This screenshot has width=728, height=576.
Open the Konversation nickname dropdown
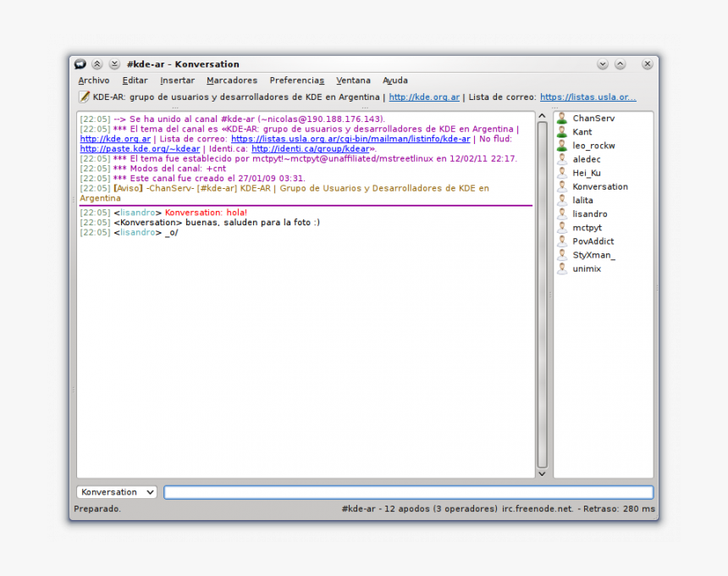point(117,492)
